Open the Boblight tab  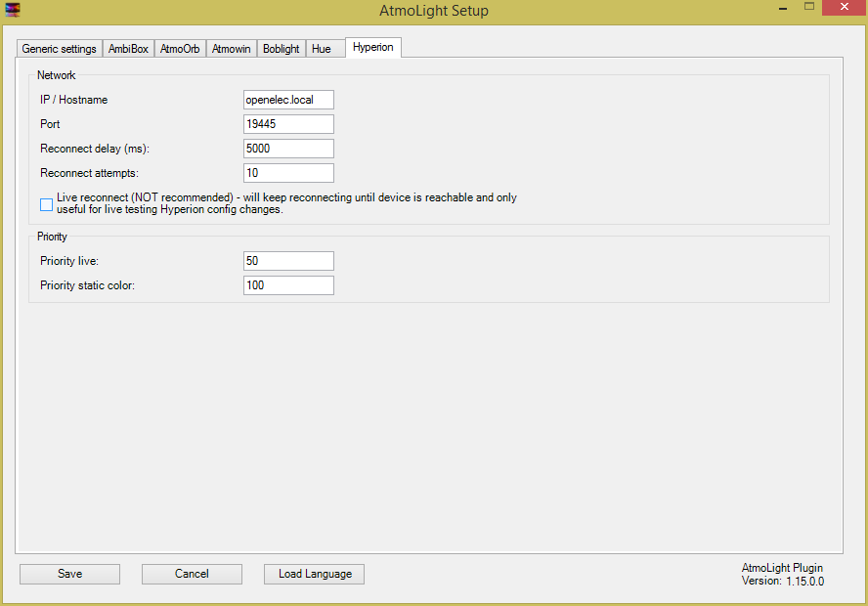pos(282,49)
